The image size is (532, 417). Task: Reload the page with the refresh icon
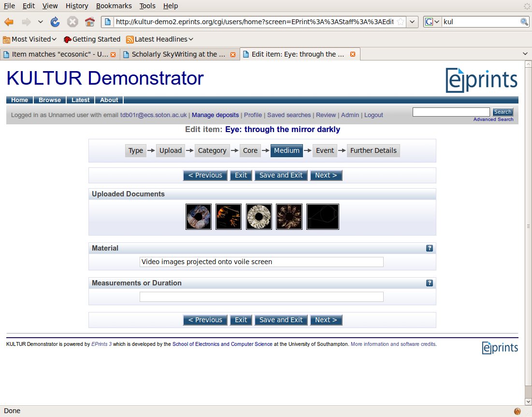[x=55, y=22]
